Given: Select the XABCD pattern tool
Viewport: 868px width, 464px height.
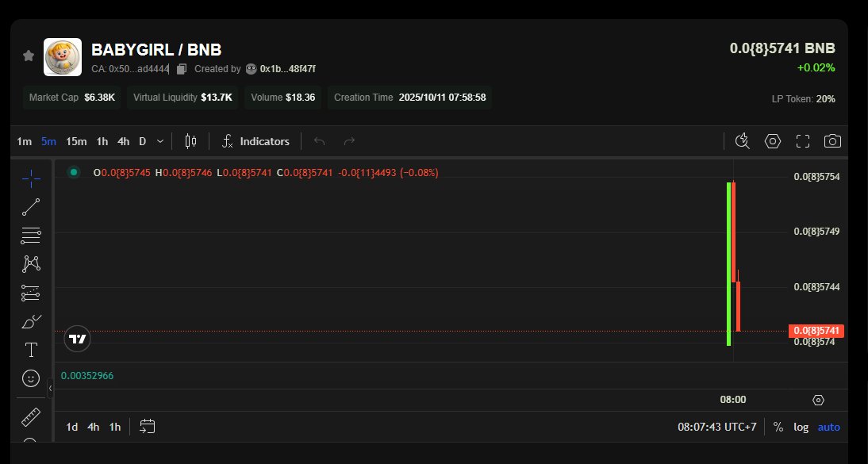Looking at the screenshot, I should [31, 264].
